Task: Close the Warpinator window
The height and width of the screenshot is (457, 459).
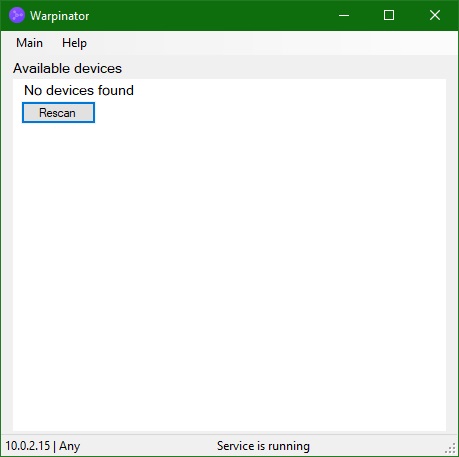Action: (435, 15)
